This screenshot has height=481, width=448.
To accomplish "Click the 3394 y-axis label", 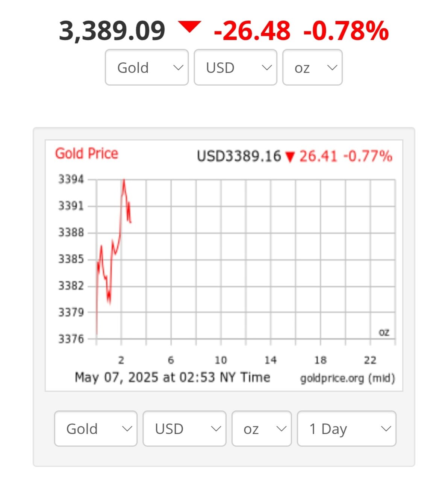I will point(71,180).
